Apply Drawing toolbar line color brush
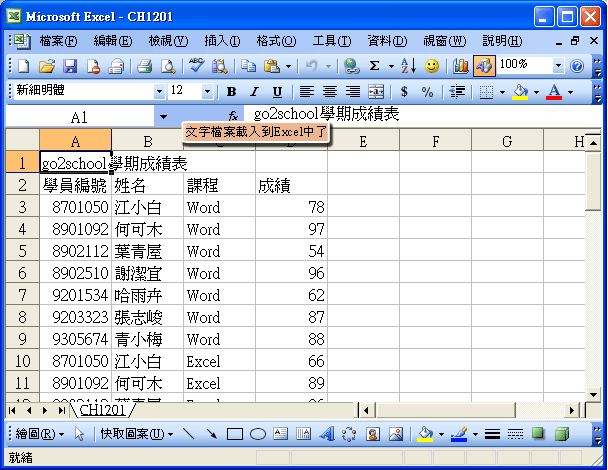Image resolution: width=608 pixels, height=470 pixels. pos(459,434)
